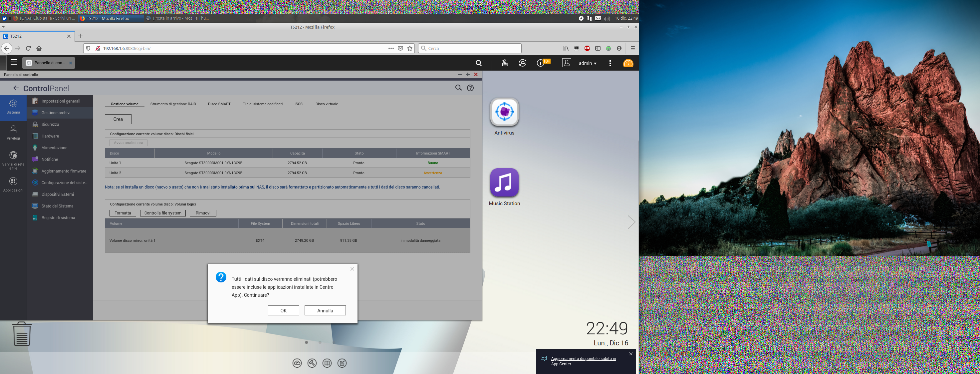Open the resource dashboard gauge icon

click(x=628, y=63)
